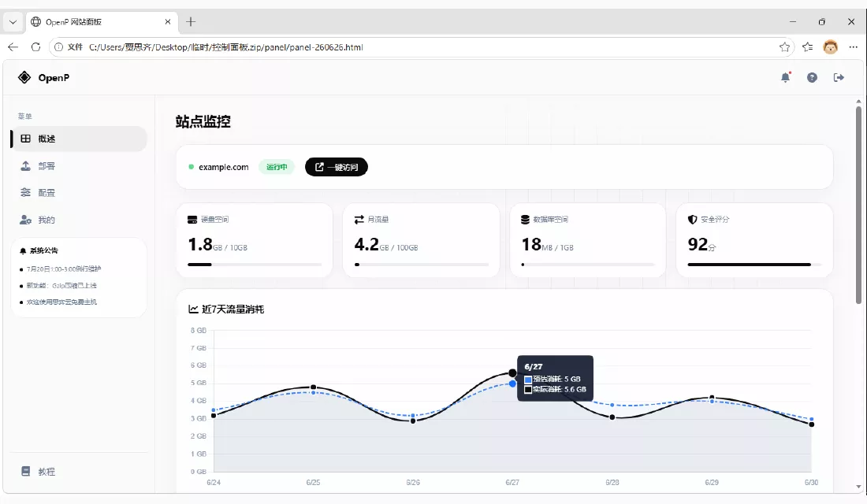Click the black 6/25 data point on the chart
The width and height of the screenshot is (867, 504).
coord(314,387)
